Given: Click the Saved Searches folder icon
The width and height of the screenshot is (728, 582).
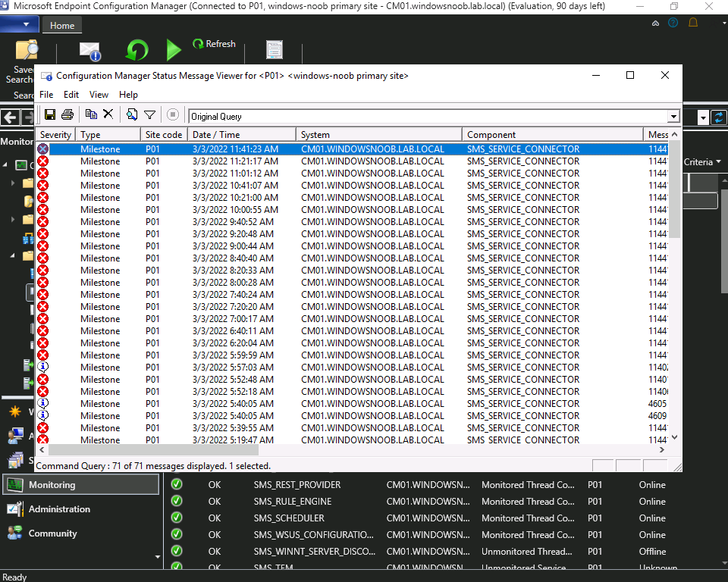Looking at the screenshot, I should coord(27,50).
